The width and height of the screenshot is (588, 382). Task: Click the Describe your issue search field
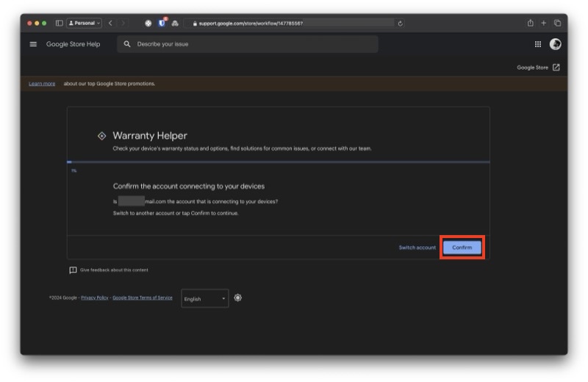click(248, 44)
